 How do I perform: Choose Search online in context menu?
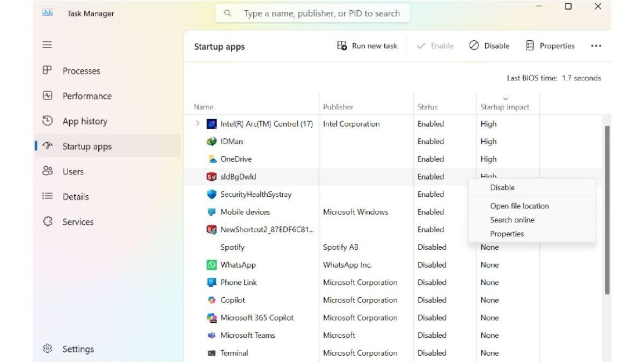(512, 220)
